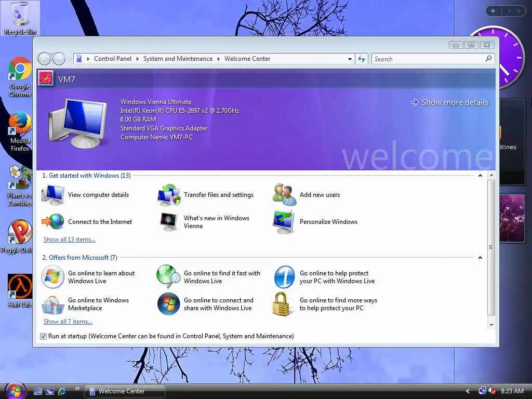This screenshot has height=399, width=532.
Task: Click the vertical scrollbar thumb
Action: [x=491, y=248]
